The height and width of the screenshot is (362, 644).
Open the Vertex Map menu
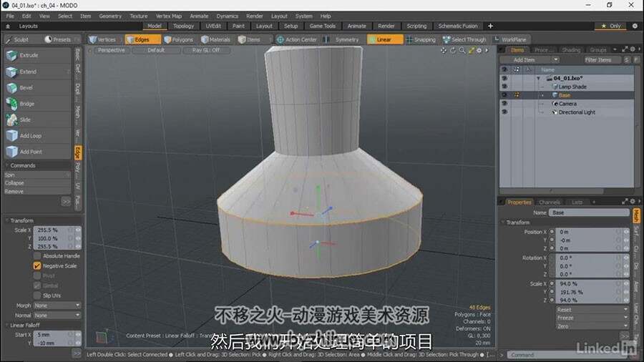click(x=168, y=16)
